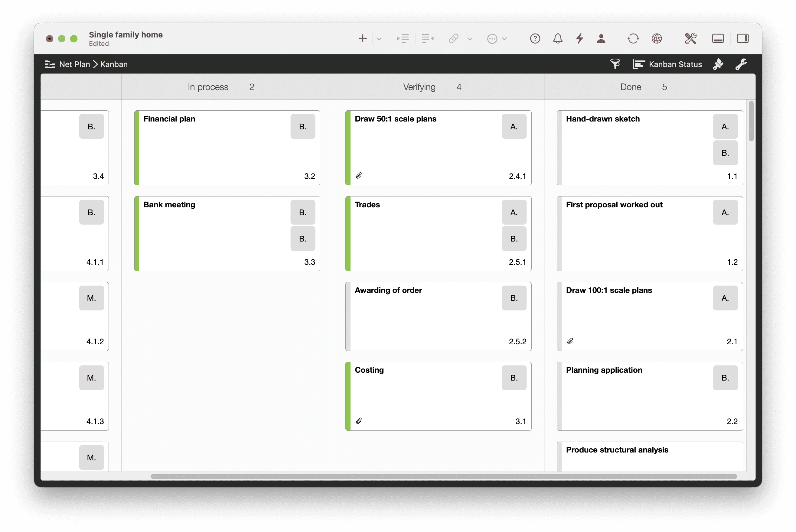Click the vertical scrollbar thumb
Image resolution: width=796 pixels, height=532 pixels.
click(751, 121)
